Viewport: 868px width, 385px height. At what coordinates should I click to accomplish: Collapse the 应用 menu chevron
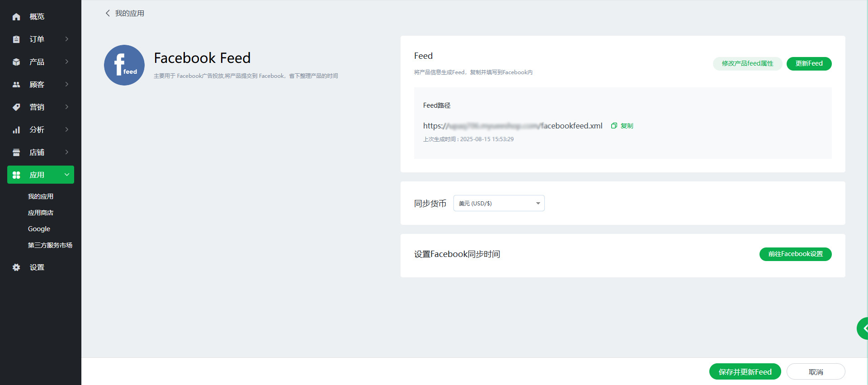[x=67, y=175]
